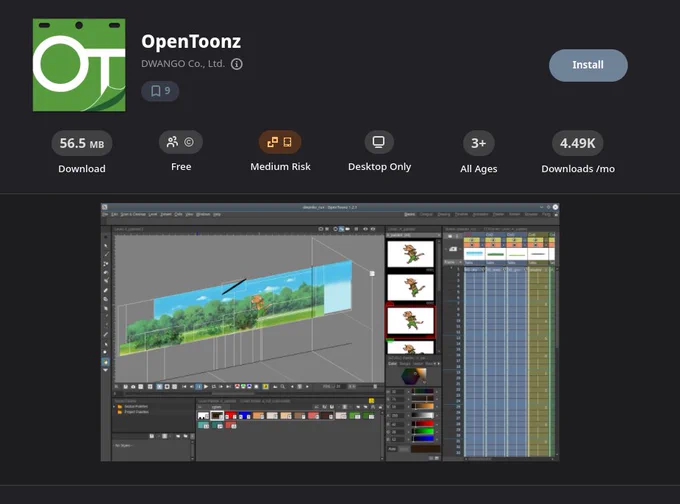Click the orange Medium Risk icons badge
680x504 pixels.
click(280, 142)
